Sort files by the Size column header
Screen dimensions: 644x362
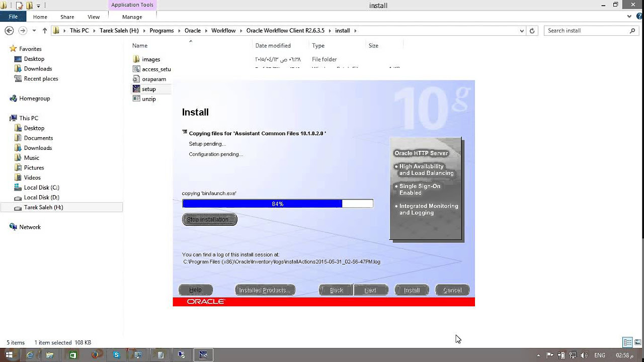(373, 46)
